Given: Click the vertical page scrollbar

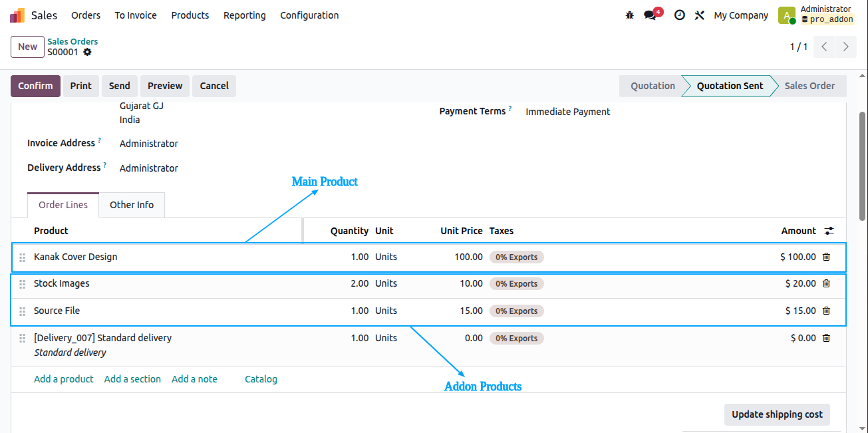Looking at the screenshot, I should (862, 166).
